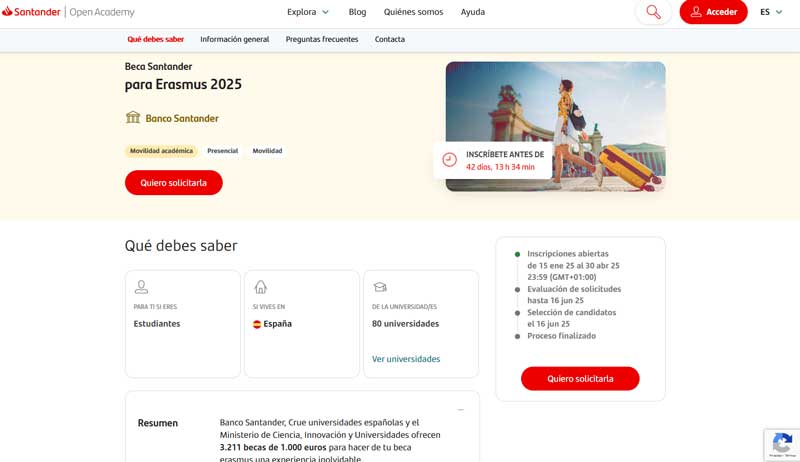Switch to Preguntas frecuentes tab
This screenshot has width=800, height=462.
(322, 39)
